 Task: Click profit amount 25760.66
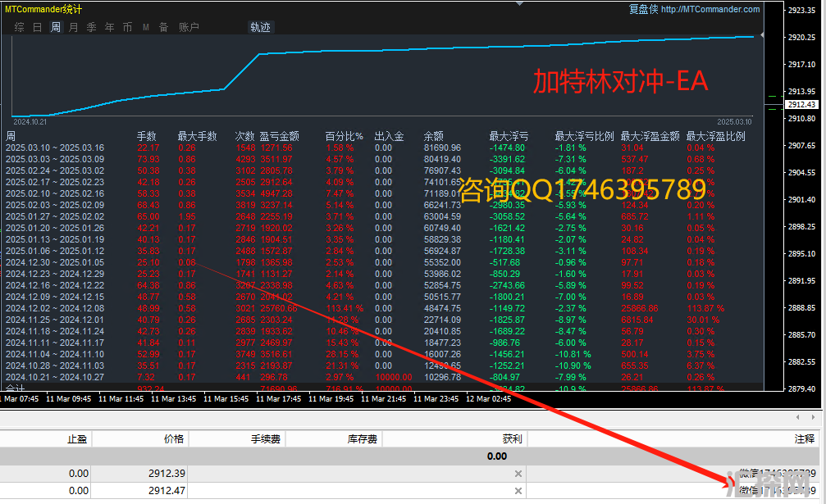coord(278,308)
